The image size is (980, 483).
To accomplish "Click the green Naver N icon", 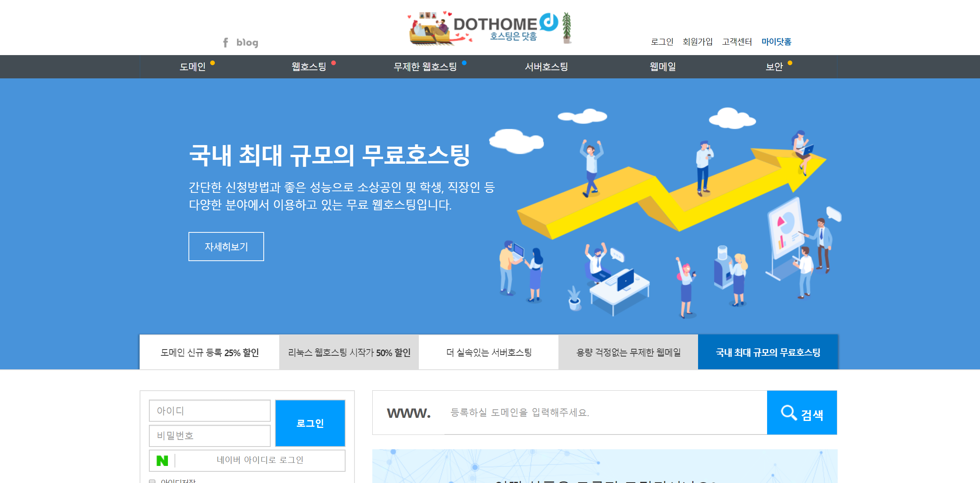I will click(162, 460).
